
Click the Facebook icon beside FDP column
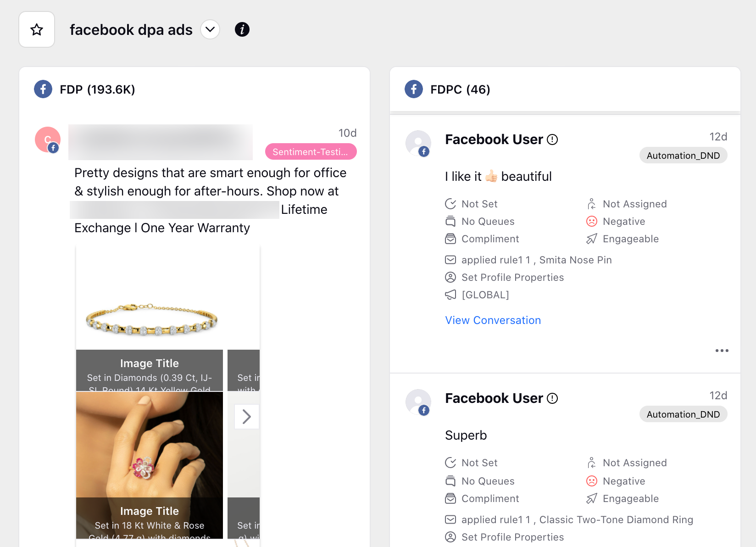coord(43,89)
